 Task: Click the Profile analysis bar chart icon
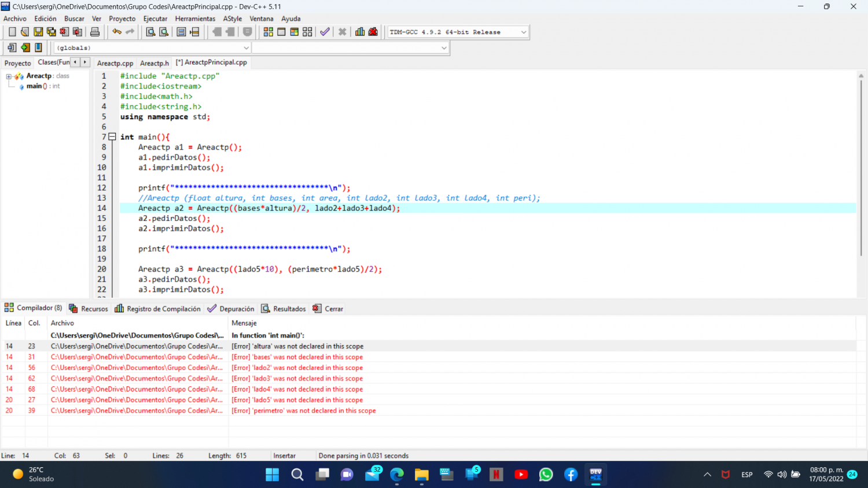360,32
